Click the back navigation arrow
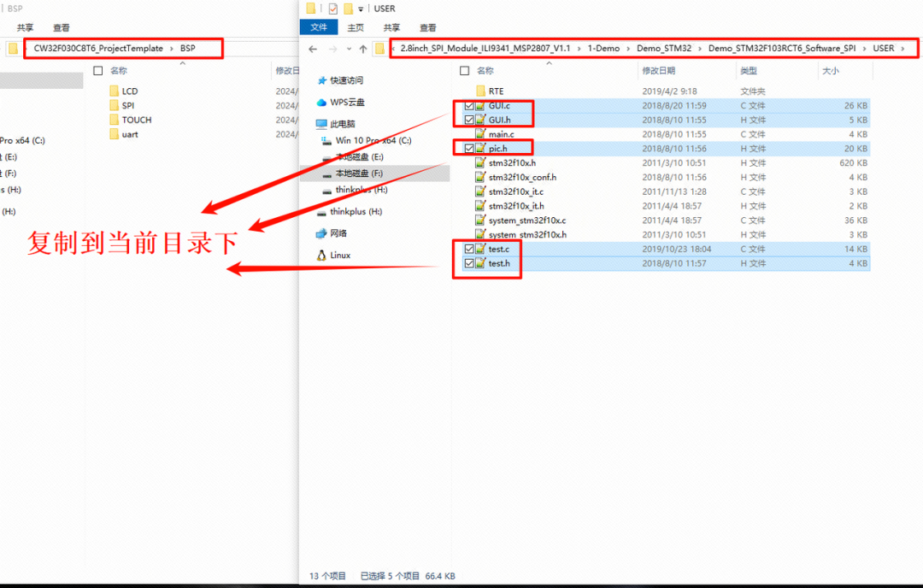This screenshot has height=588, width=923. point(311,49)
